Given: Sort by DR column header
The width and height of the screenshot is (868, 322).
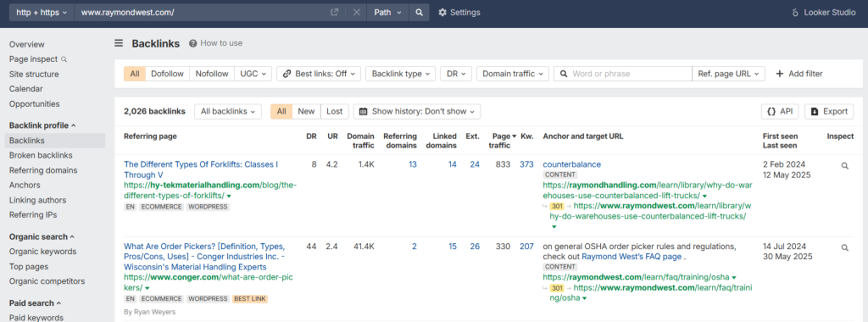Looking at the screenshot, I should coord(311,136).
